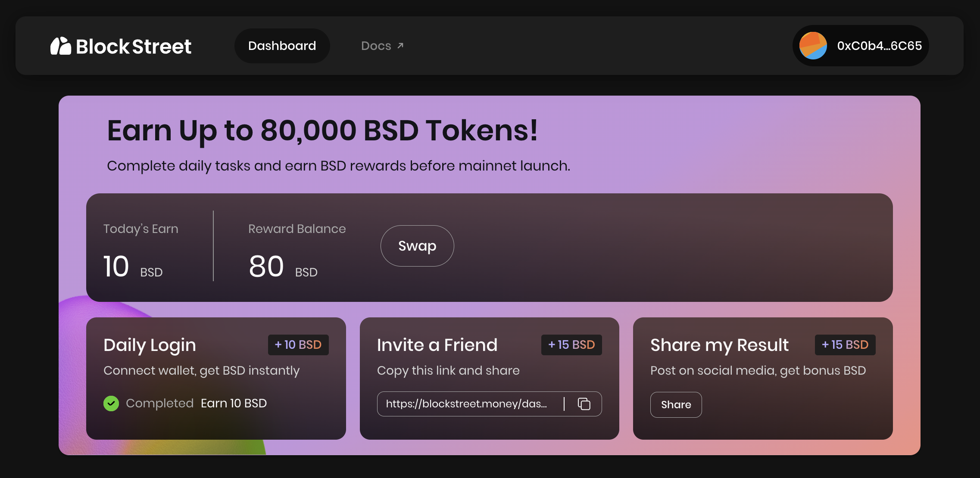Click the Daily Login card title

click(150, 345)
